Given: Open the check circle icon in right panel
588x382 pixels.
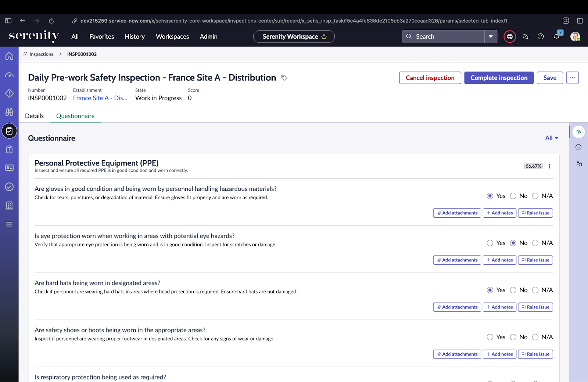Looking at the screenshot, I should coord(578,147).
